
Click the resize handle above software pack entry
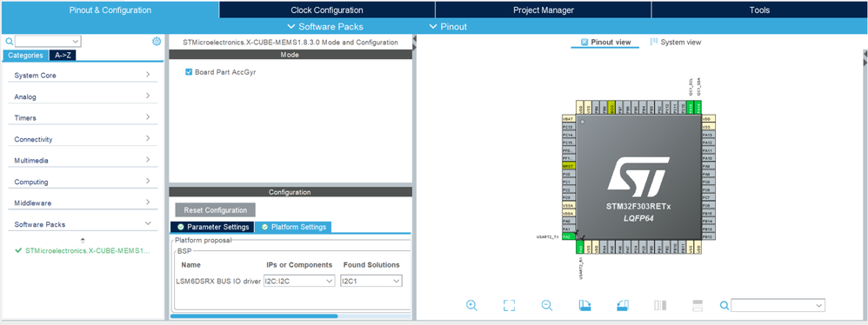[83, 241]
